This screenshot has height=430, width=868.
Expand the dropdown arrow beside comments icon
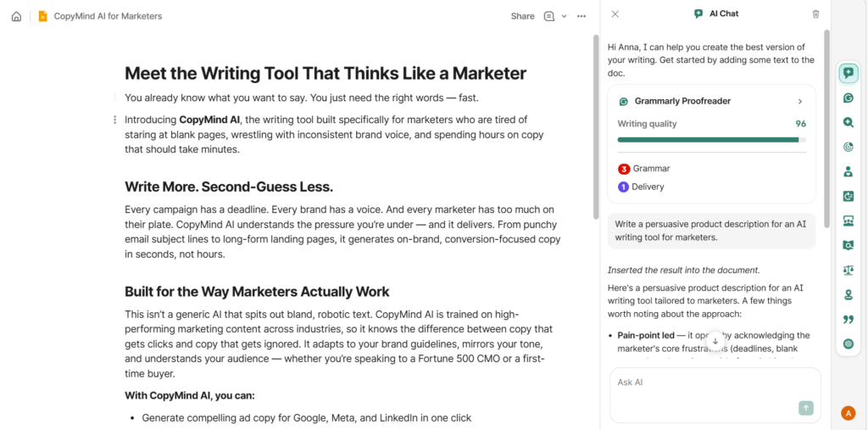click(x=565, y=16)
